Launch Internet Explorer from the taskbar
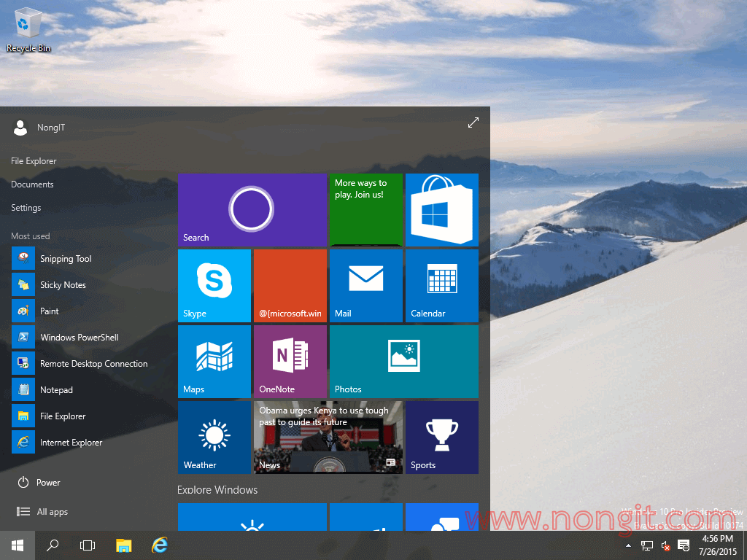This screenshot has height=560, width=747. point(160,545)
